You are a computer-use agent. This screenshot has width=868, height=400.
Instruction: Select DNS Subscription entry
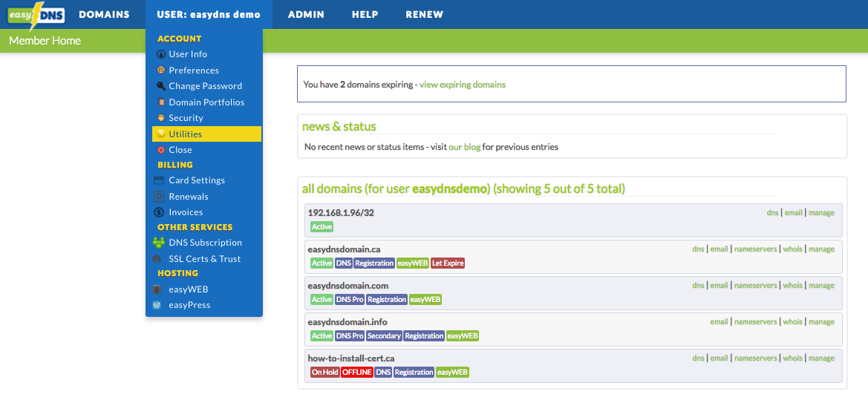point(206,243)
